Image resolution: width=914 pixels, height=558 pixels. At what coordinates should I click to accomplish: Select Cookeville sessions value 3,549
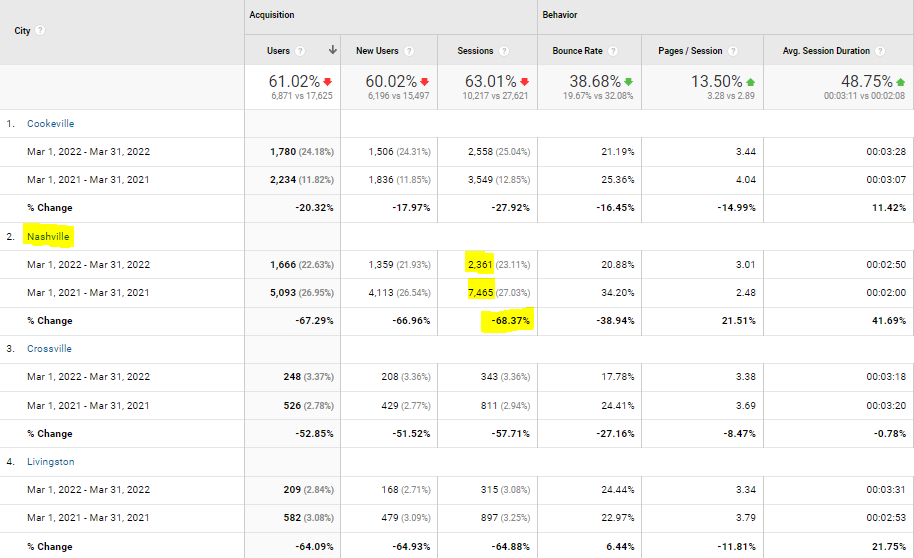pos(480,180)
